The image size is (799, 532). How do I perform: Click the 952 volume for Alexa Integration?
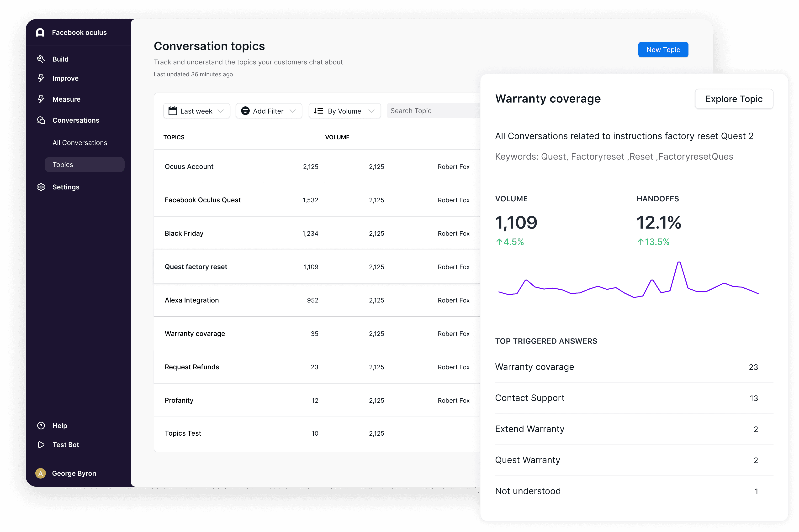click(313, 300)
